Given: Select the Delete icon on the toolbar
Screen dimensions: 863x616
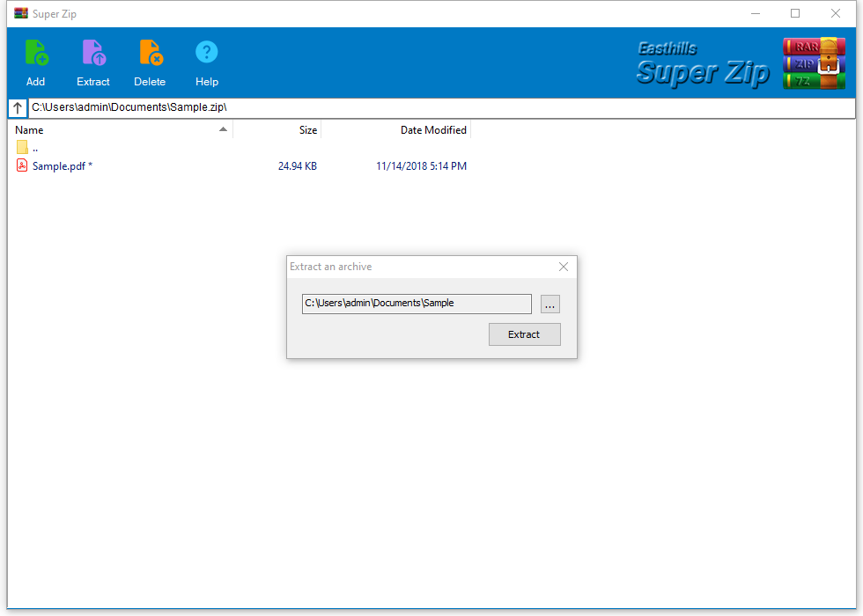Looking at the screenshot, I should click(x=150, y=53).
